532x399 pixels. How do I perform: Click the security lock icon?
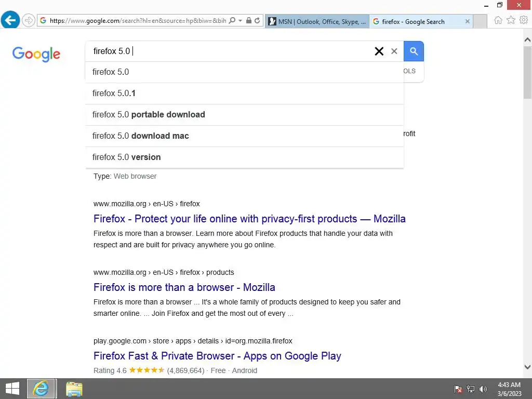(x=249, y=21)
